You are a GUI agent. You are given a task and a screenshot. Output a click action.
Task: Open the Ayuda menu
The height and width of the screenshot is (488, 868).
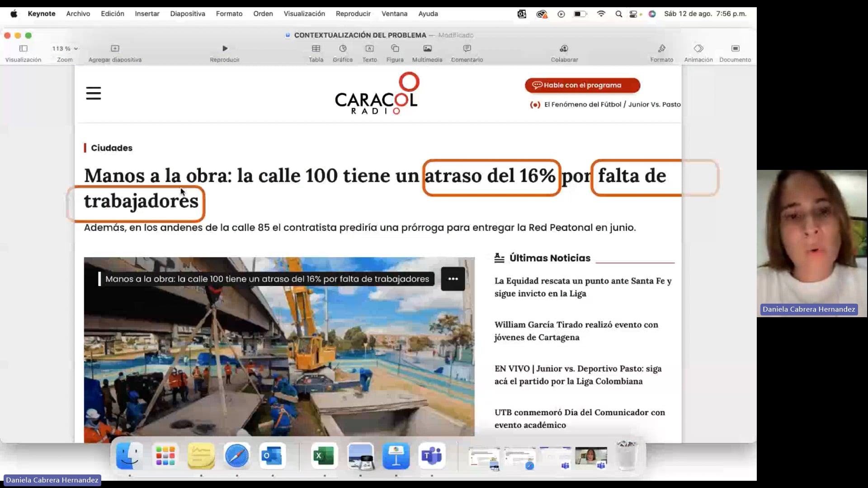coord(428,14)
